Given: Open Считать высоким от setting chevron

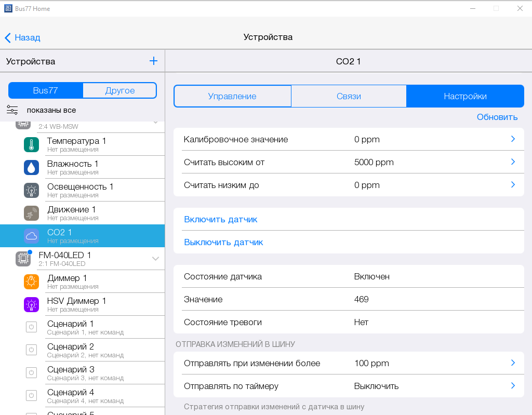Looking at the screenshot, I should [x=512, y=162].
